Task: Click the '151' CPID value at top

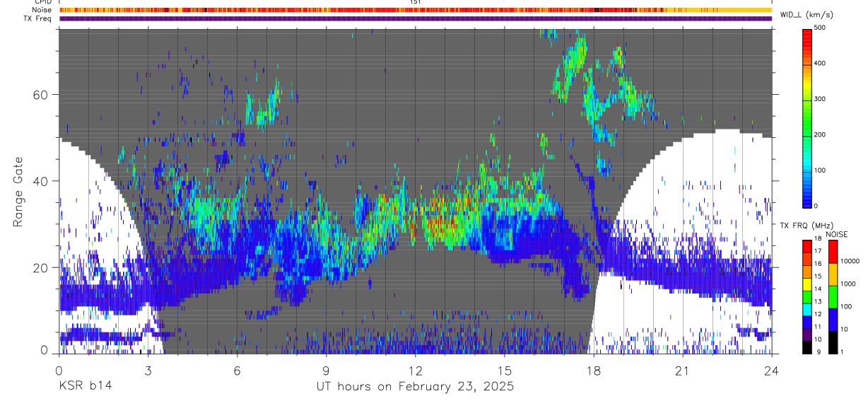Action: (x=416, y=2)
